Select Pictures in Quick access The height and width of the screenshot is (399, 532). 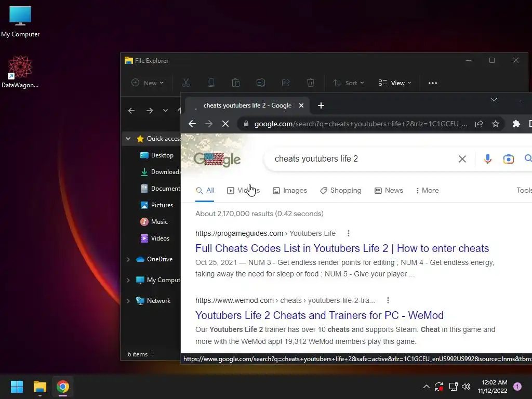pyautogui.click(x=156, y=205)
